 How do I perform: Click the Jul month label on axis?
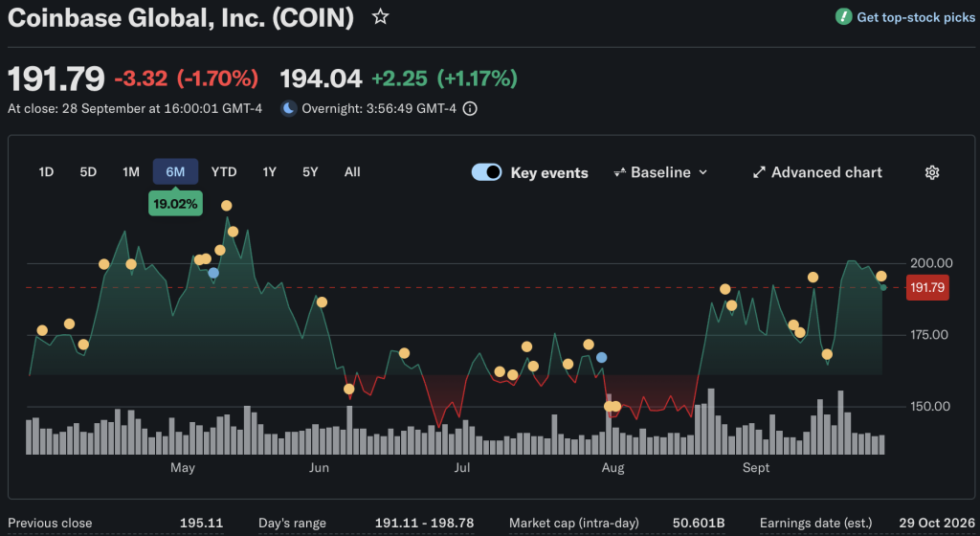pos(462,468)
